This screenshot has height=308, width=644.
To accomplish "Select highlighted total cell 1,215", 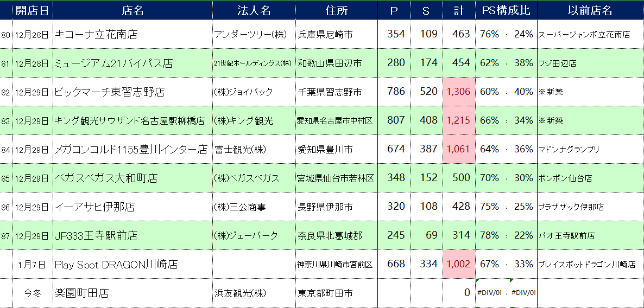I will click(x=459, y=120).
